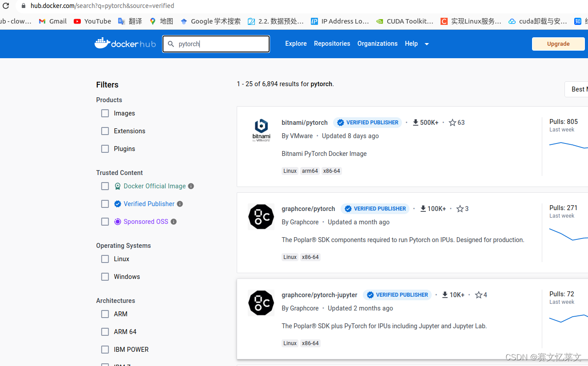Viewport: 588px width, 366px height.
Task: Check the Sponsored OSS filter
Action: [105, 222]
